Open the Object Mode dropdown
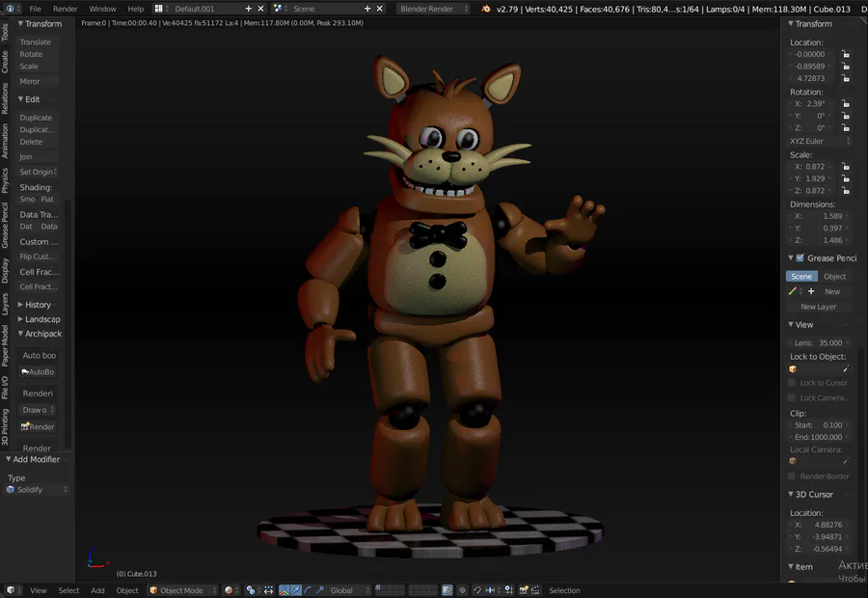 [x=183, y=590]
